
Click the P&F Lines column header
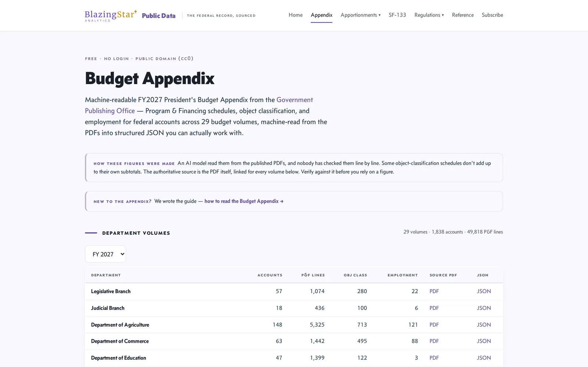click(x=313, y=275)
